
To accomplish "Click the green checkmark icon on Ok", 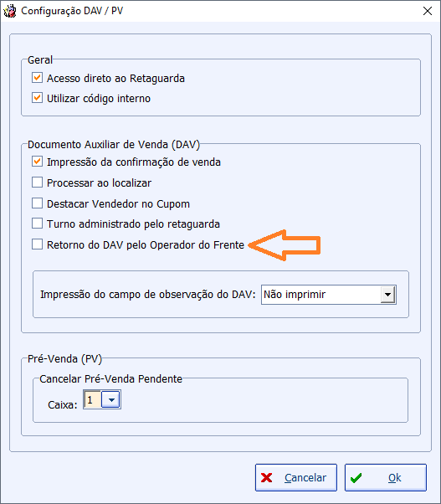I will click(356, 478).
